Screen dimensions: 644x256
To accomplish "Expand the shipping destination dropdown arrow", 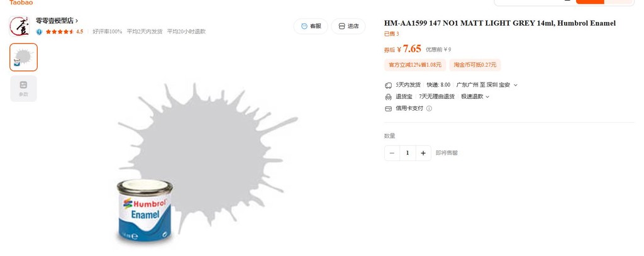I will point(516,85).
